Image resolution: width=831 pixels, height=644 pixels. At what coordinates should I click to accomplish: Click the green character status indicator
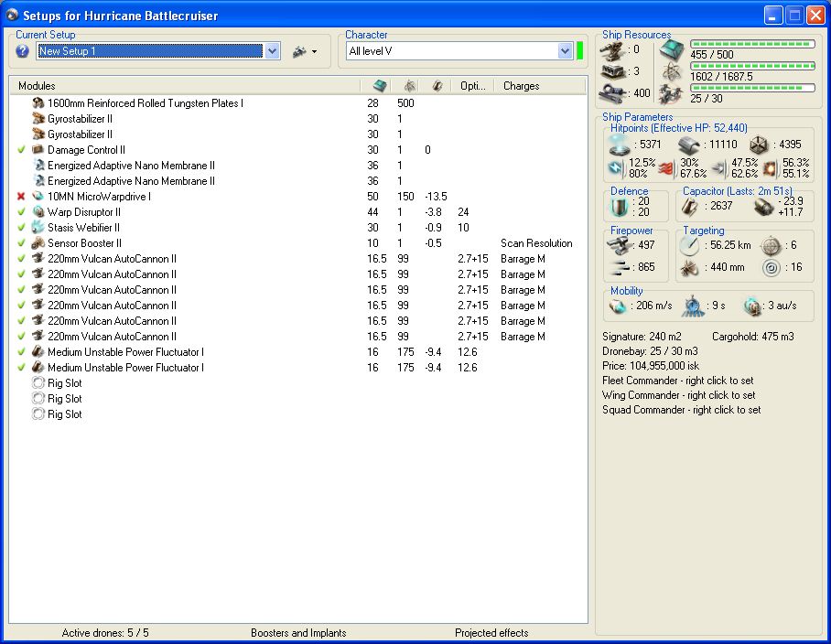pos(580,51)
